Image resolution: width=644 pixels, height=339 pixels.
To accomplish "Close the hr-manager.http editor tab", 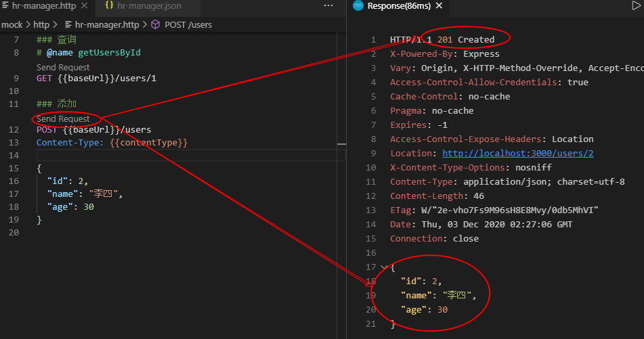I will [85, 6].
